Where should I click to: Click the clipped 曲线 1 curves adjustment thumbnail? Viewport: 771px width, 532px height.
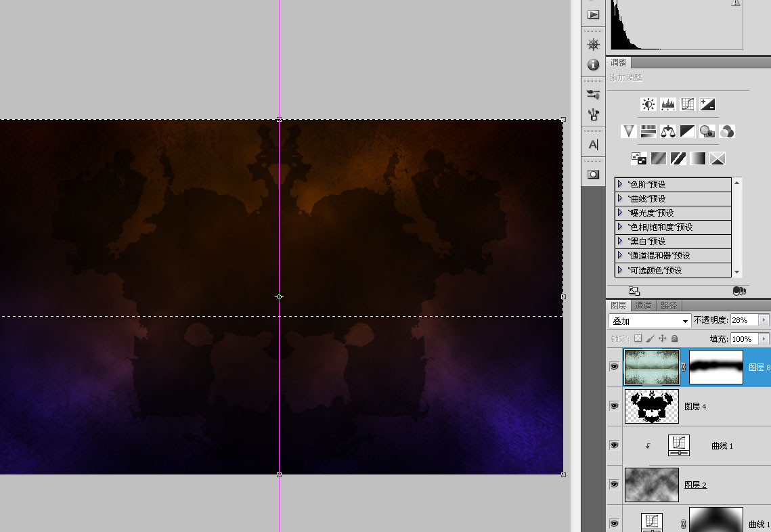point(678,445)
